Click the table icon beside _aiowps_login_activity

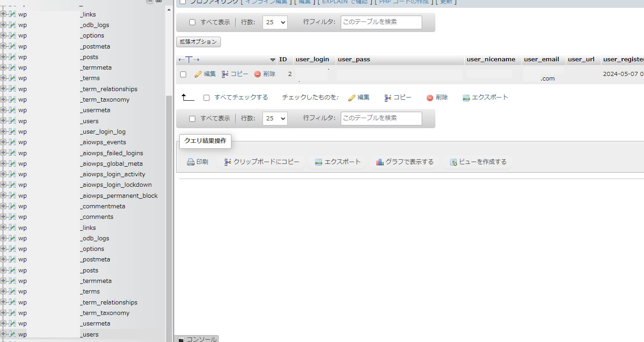pyautogui.click(x=12, y=174)
